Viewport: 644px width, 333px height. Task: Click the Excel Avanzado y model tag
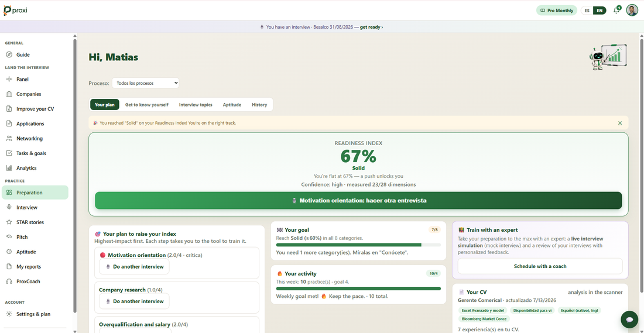tap(482, 310)
